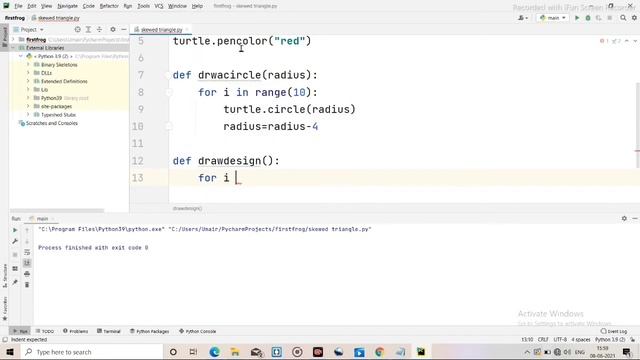
Task: Click Project panel horizontal scrollbar
Action: click(x=57, y=211)
